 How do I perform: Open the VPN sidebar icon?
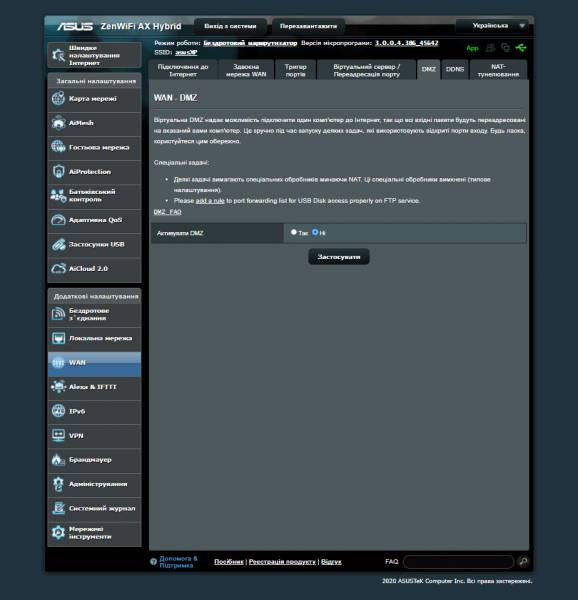tap(58, 435)
